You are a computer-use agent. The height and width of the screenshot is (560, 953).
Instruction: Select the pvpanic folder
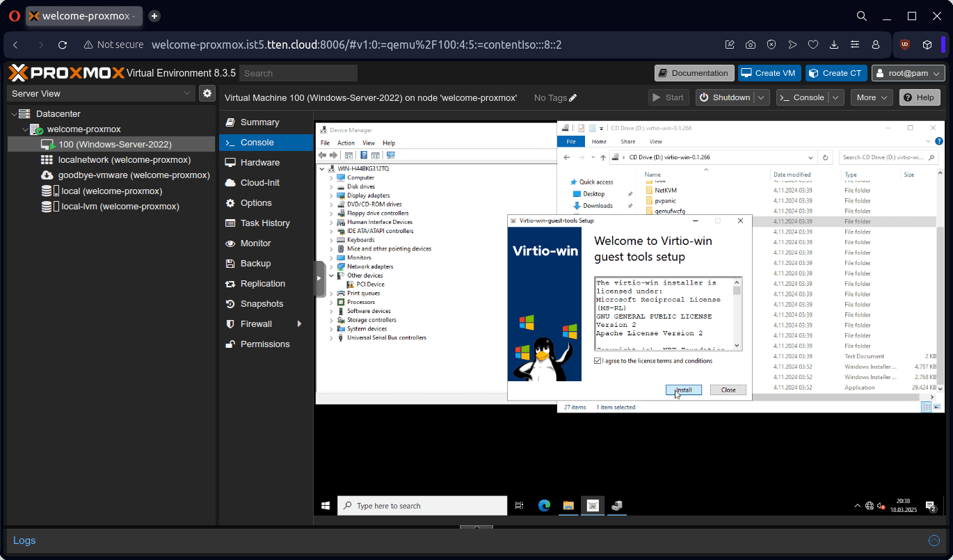(665, 201)
